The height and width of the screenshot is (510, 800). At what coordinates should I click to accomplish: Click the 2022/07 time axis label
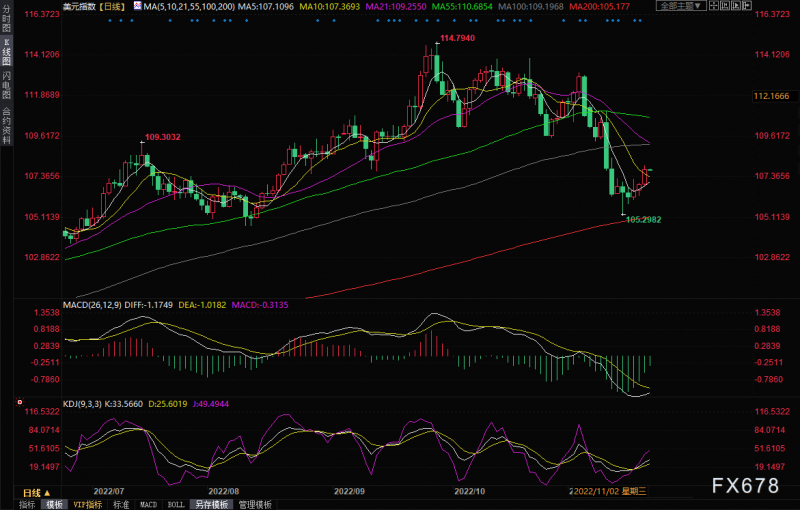pos(108,491)
